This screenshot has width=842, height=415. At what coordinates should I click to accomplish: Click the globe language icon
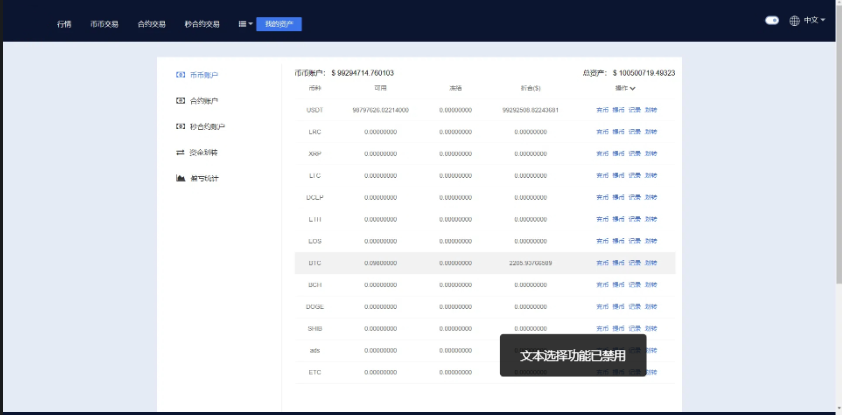pos(794,20)
